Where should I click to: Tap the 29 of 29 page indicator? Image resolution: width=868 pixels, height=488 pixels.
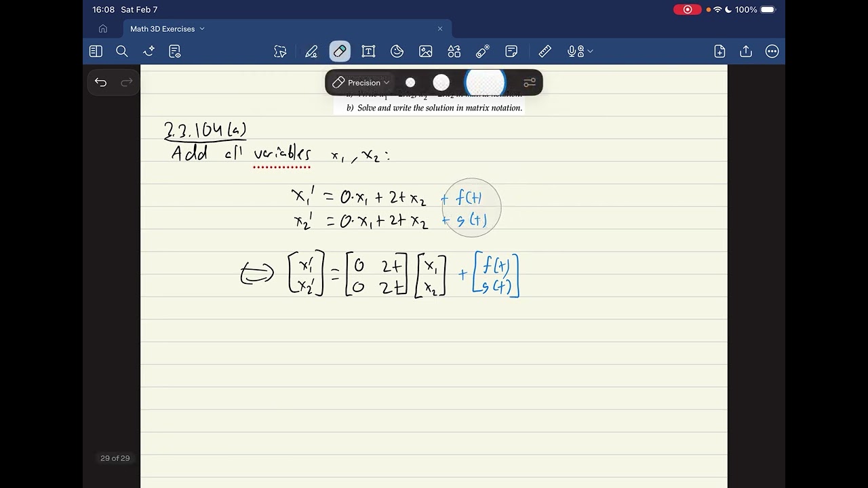click(115, 458)
